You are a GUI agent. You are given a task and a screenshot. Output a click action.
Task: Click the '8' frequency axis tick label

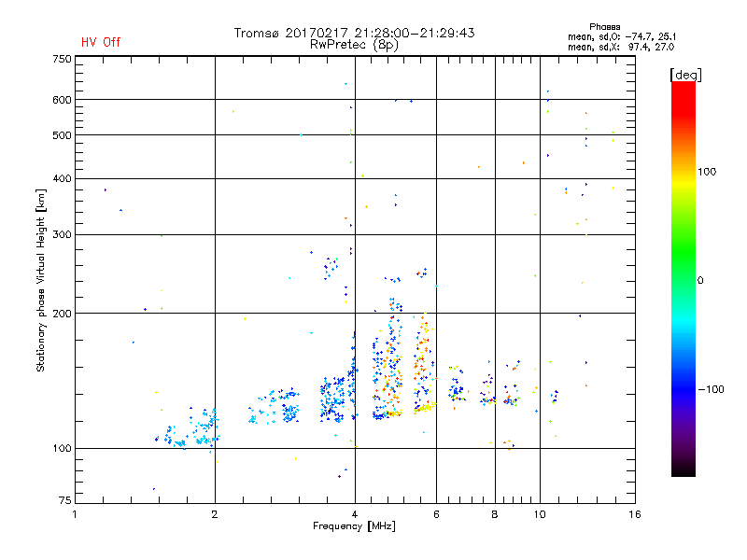tap(495, 514)
